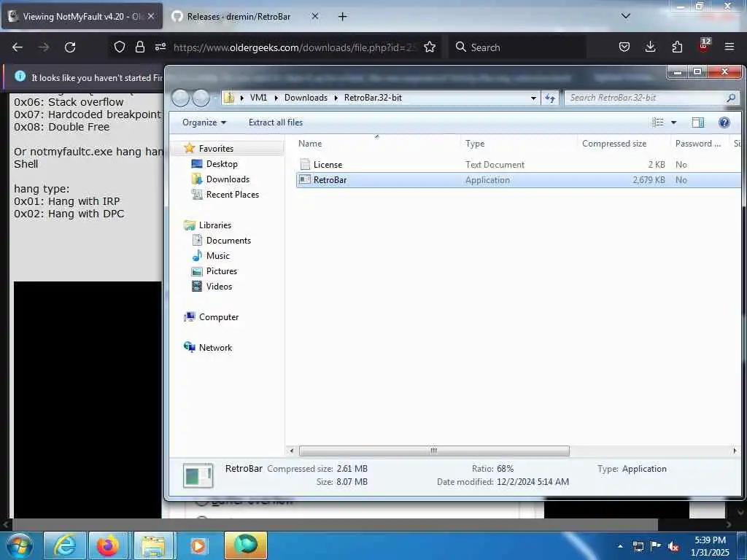Select Downloads in the Explorer breadcrumb
This screenshot has height=560, width=747.
pyautogui.click(x=306, y=98)
